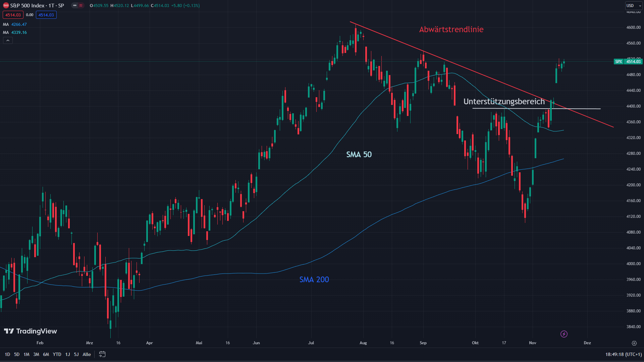The image size is (644, 362).
Task: Set the range to 3M
Action: pyautogui.click(x=36, y=354)
